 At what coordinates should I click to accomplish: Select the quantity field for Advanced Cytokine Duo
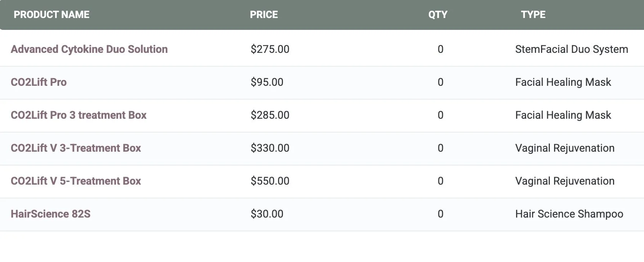click(440, 49)
